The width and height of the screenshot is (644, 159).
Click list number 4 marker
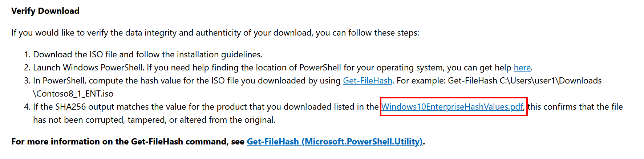[27, 107]
